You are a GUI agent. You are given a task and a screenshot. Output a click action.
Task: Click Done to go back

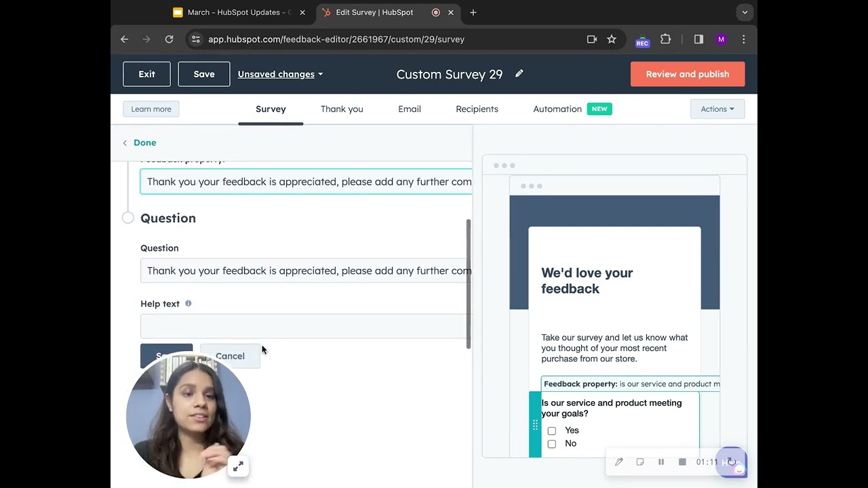[139, 142]
